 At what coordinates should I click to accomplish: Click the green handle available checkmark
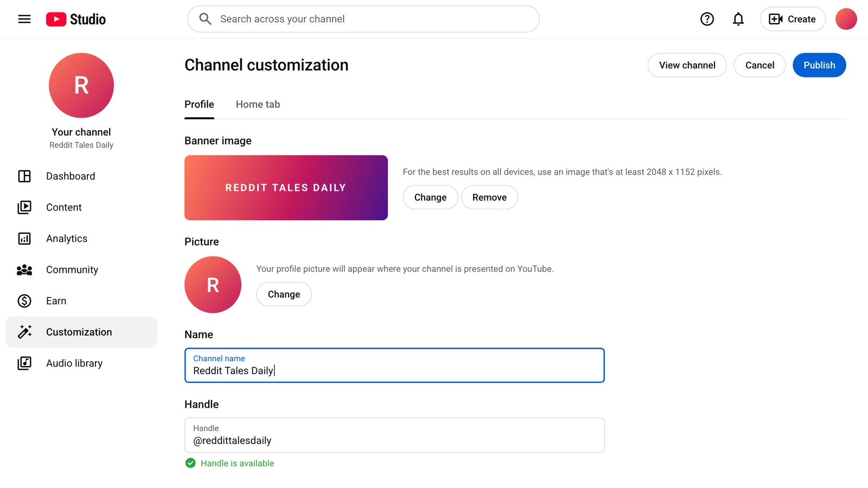[x=190, y=463]
